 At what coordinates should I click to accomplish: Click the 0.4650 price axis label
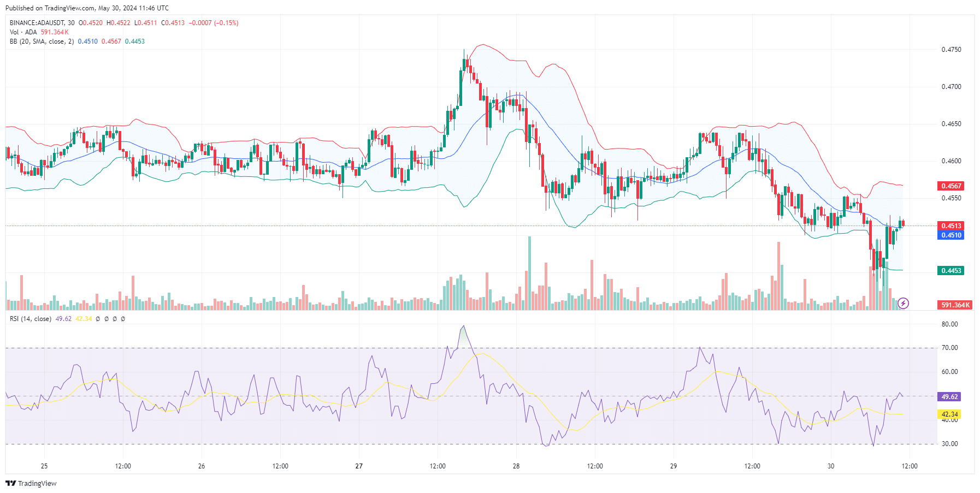951,124
